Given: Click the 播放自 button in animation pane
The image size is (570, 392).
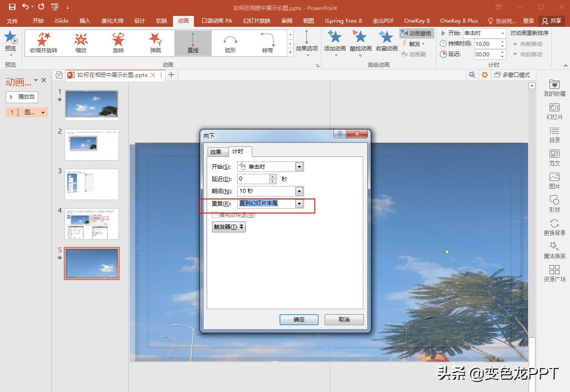Looking at the screenshot, I should point(22,97).
